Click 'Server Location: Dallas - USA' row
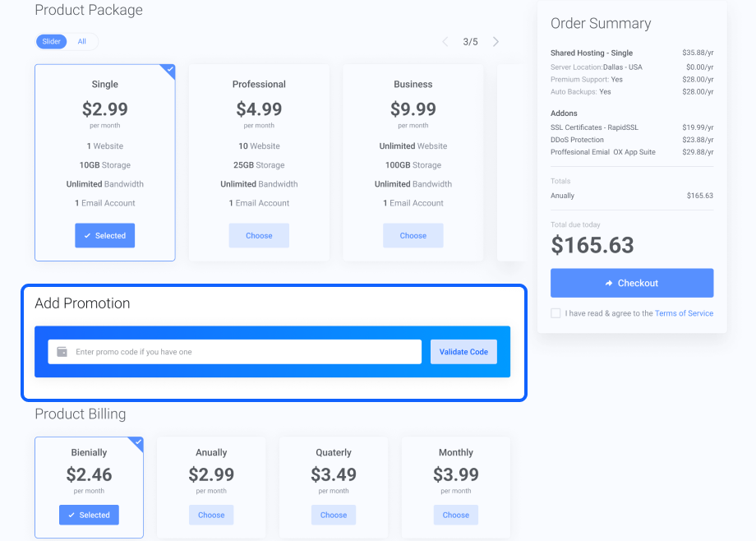 point(632,67)
